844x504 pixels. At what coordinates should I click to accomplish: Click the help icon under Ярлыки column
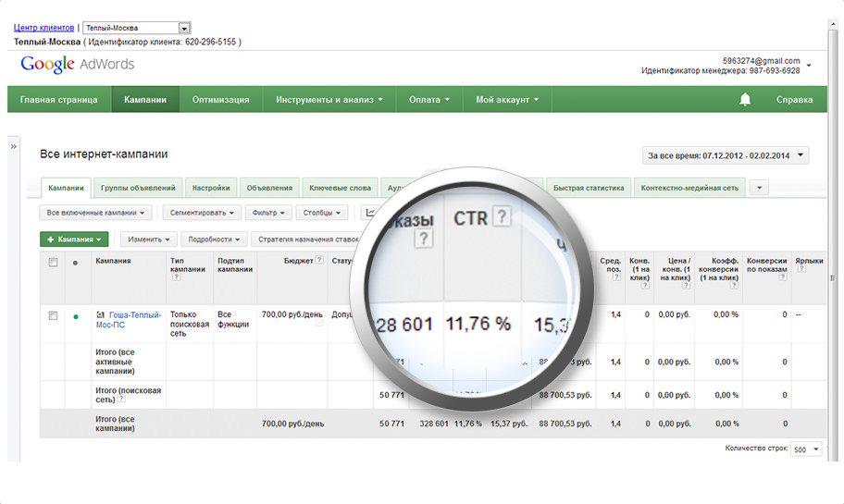pyautogui.click(x=800, y=269)
